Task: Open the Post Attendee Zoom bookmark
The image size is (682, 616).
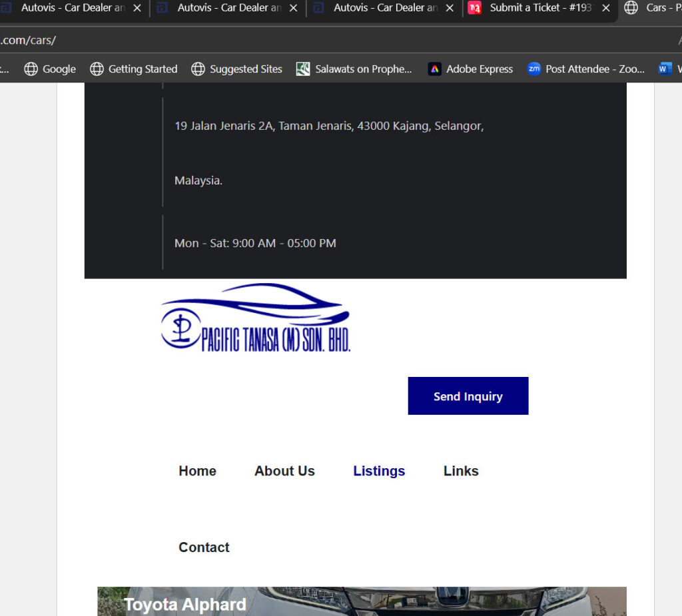Action: tap(585, 69)
